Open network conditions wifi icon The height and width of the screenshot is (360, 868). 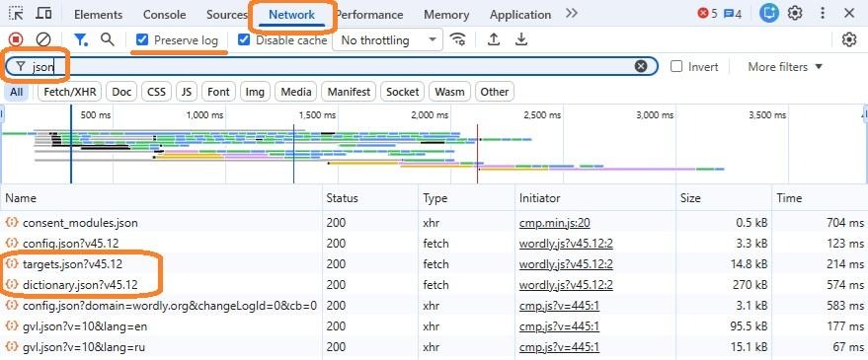click(x=458, y=39)
